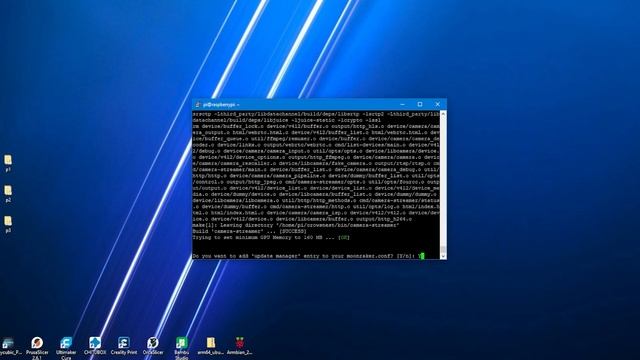The image size is (640, 360).
Task: Open the PuTTY system menu icon in the title bar
Action: coord(198,104)
